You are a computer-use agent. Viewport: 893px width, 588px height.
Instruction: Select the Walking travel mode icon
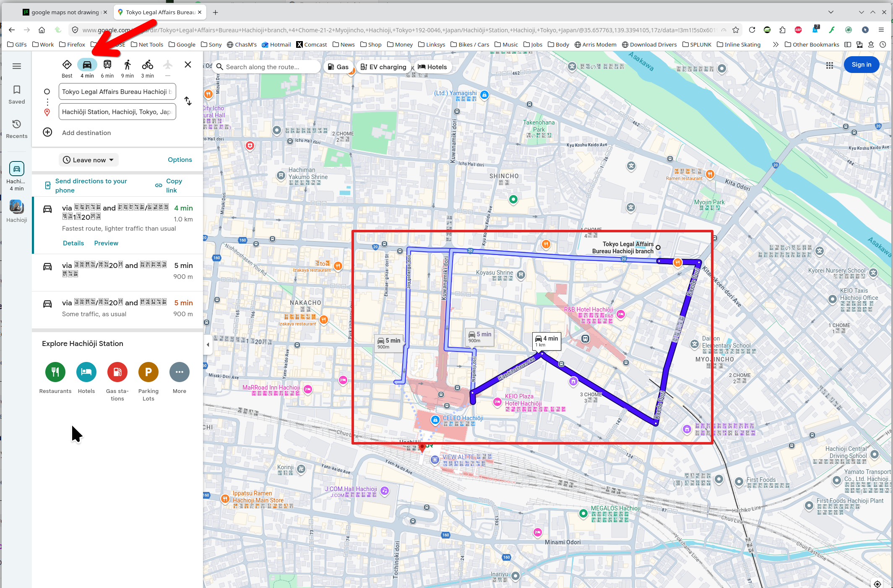tap(128, 65)
